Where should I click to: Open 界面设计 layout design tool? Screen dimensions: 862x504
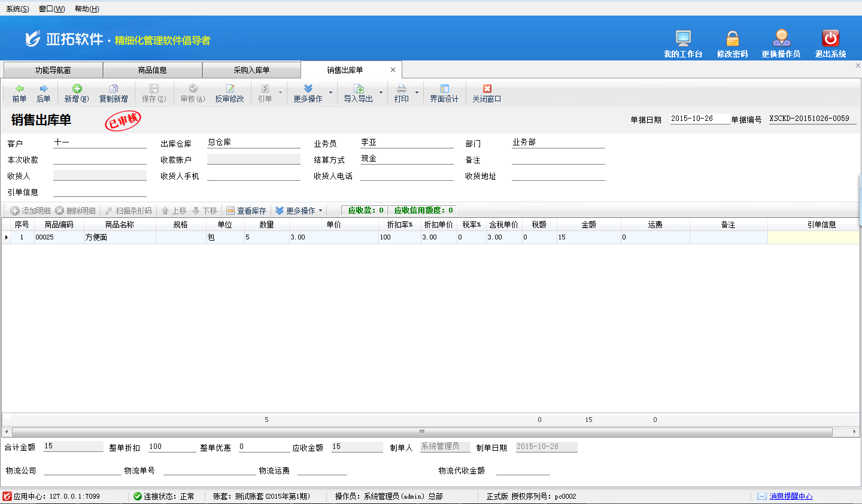tap(444, 89)
